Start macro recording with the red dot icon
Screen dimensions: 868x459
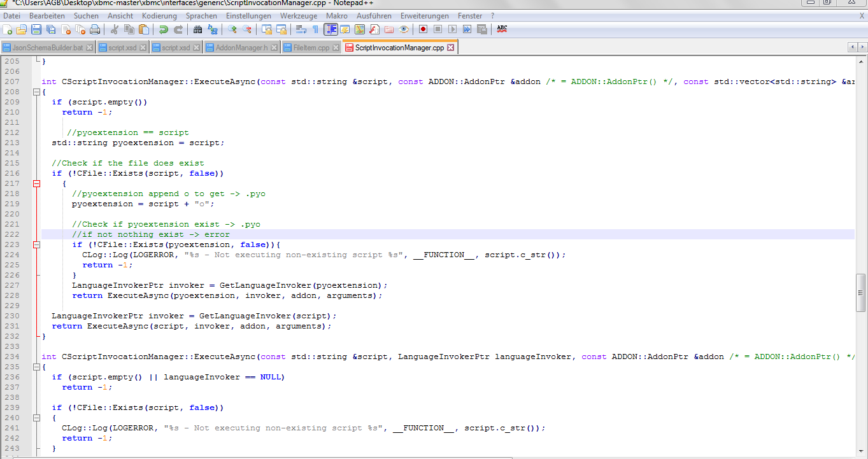(423, 29)
